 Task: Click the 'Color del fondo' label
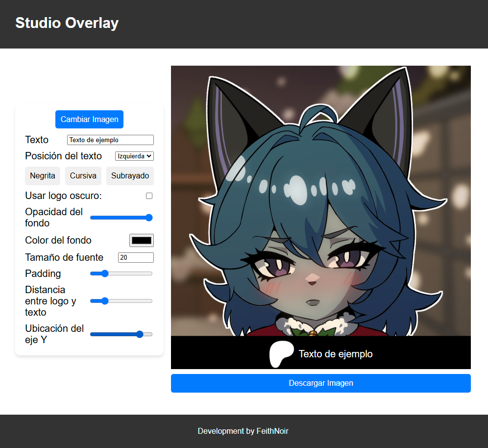(x=58, y=240)
